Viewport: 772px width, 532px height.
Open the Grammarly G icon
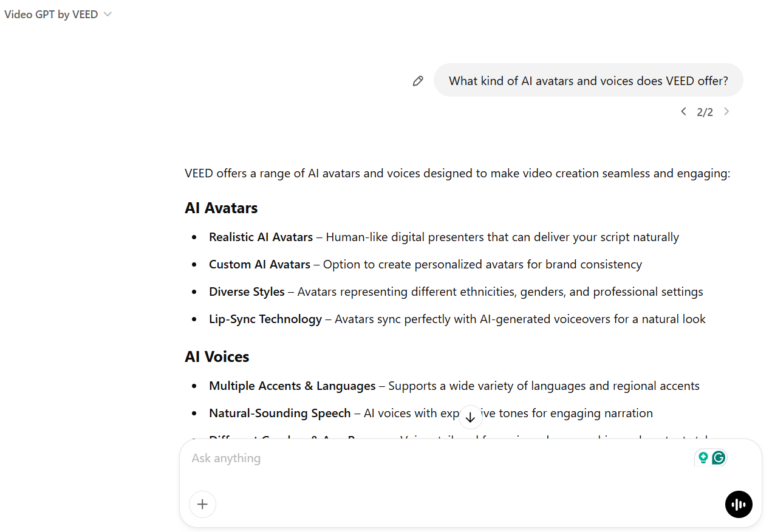pyautogui.click(x=719, y=458)
